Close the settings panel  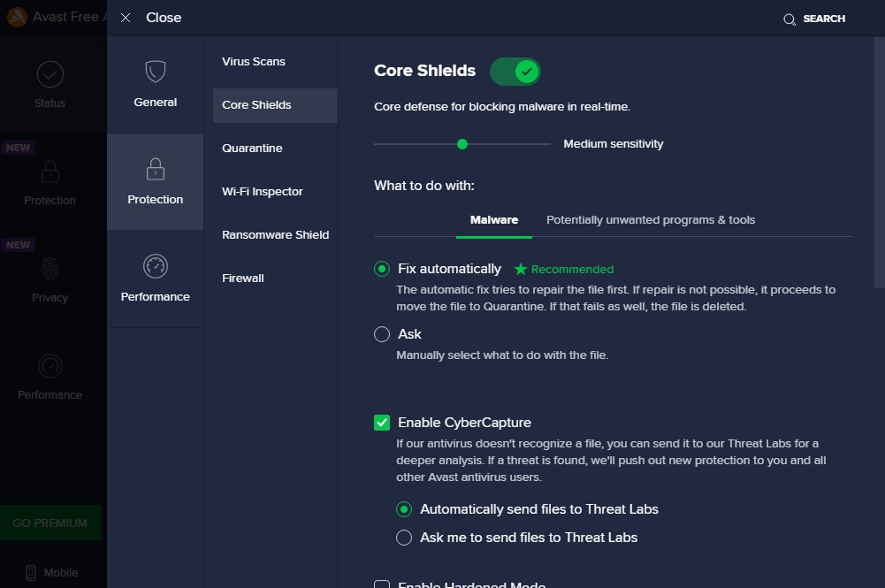point(126,18)
